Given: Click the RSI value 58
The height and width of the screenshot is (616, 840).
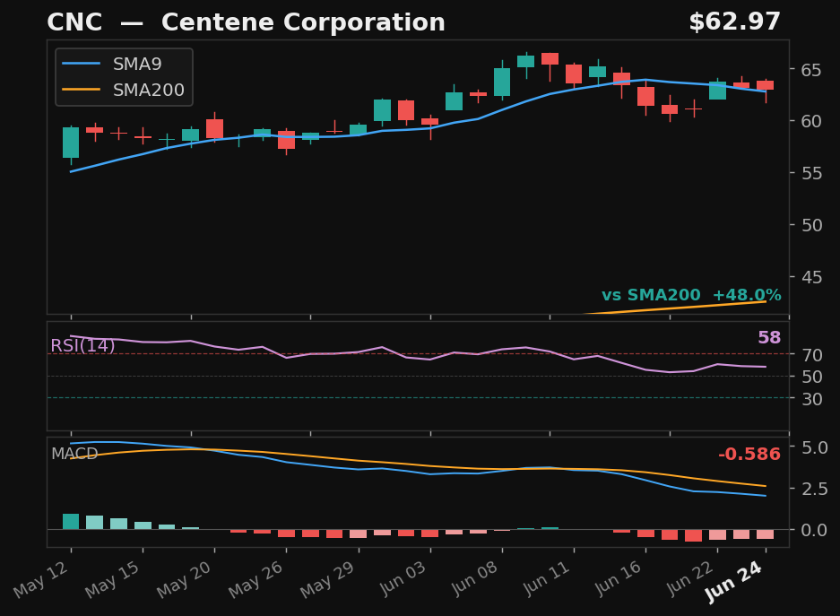Looking at the screenshot, I should pos(769,337).
